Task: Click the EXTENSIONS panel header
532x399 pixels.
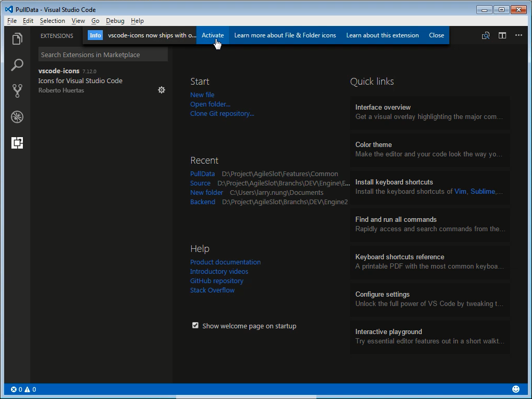Action: point(57,36)
